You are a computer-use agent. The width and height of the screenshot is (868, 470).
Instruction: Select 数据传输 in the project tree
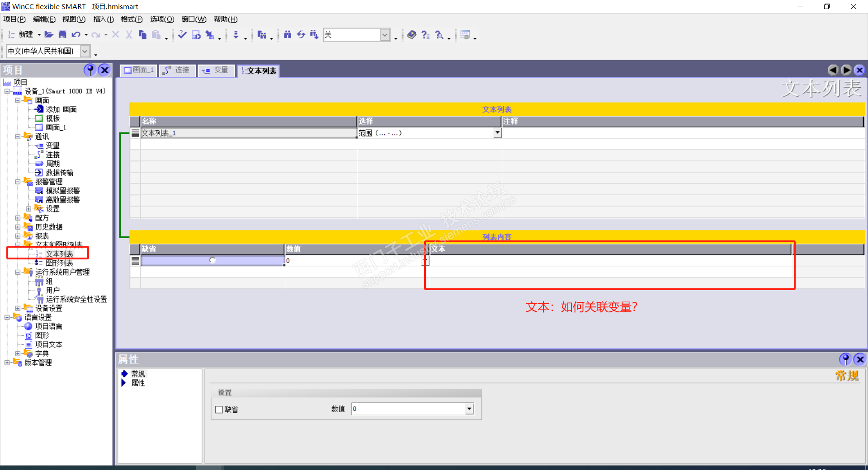pyautogui.click(x=59, y=173)
